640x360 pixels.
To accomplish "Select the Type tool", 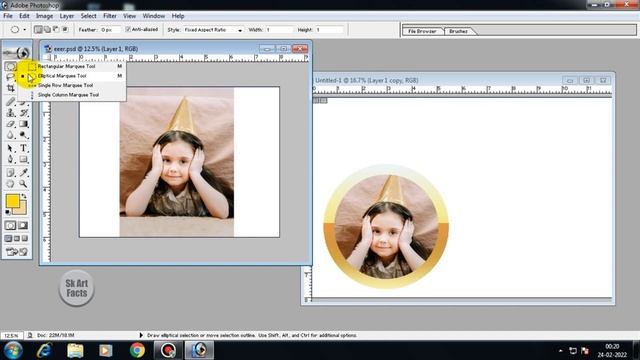I will [x=24, y=148].
